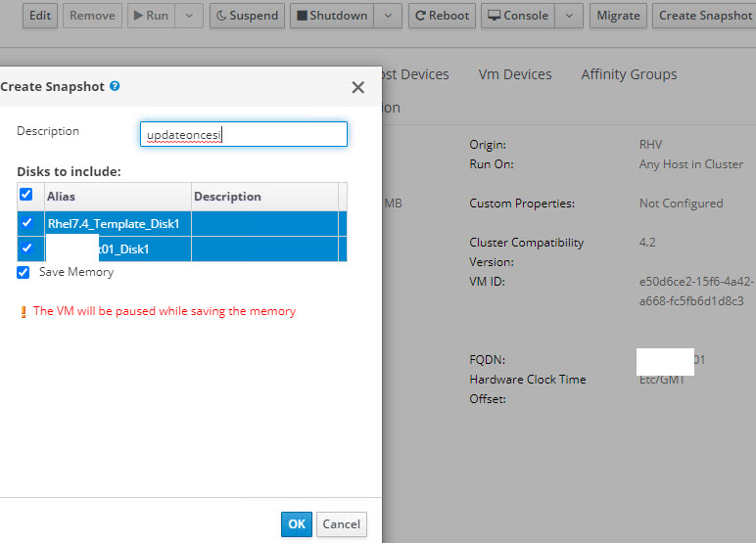Screen dimensions: 756x543
Task: Click the Run button with play icon
Action: [151, 16]
